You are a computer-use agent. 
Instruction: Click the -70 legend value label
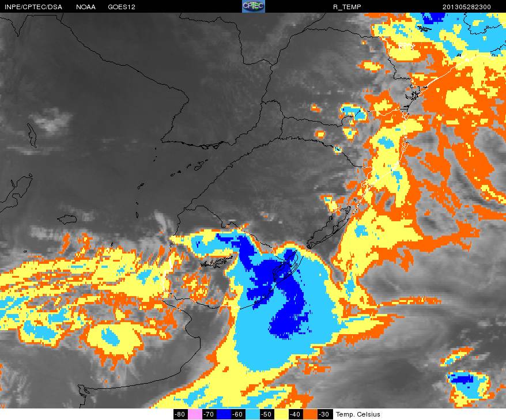[x=209, y=414]
